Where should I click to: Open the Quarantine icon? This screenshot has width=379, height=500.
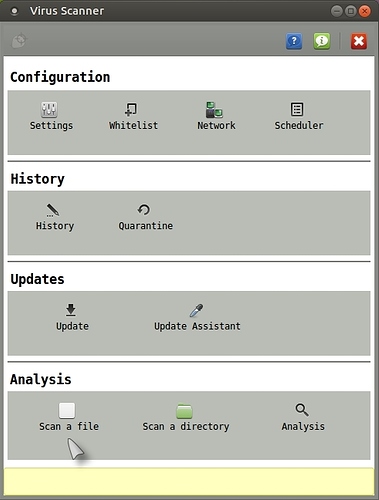click(x=144, y=210)
